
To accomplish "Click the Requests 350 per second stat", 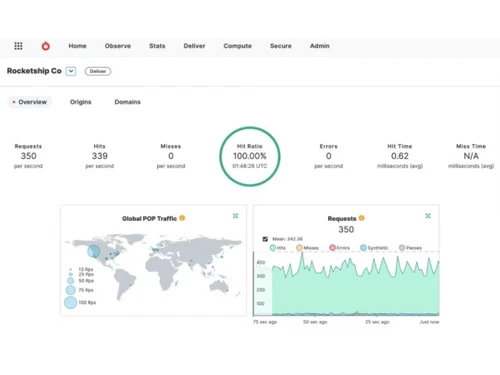I will (x=28, y=156).
